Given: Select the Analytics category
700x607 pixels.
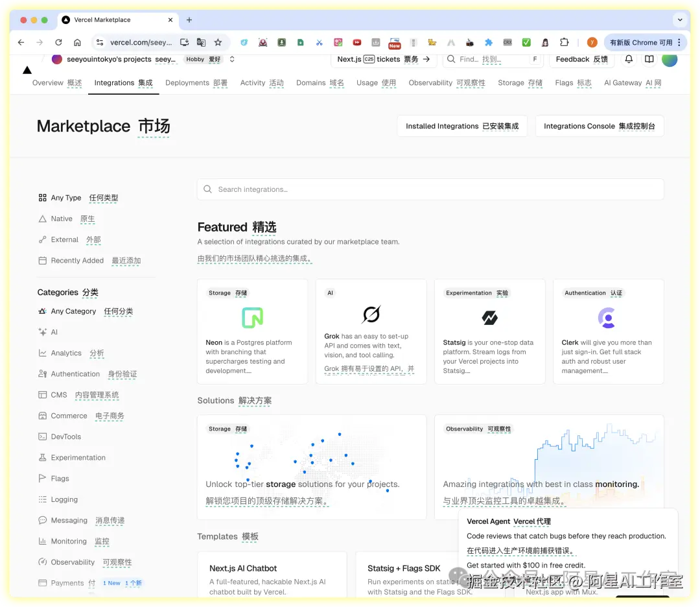Looking at the screenshot, I should coord(71,353).
